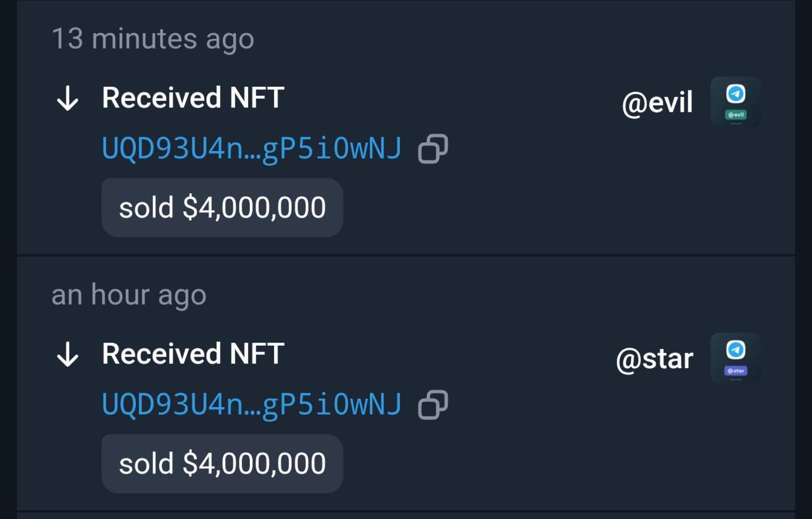The width and height of the screenshot is (812, 519).
Task: Click the down arrow beside the @star transfer
Action: pyautogui.click(x=67, y=355)
